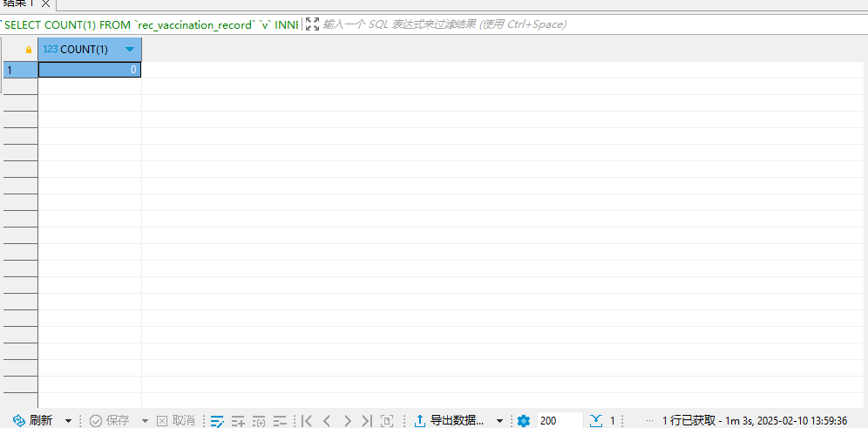Click the read-only lock icon in grid corner
This screenshot has width=868, height=428.
30,50
